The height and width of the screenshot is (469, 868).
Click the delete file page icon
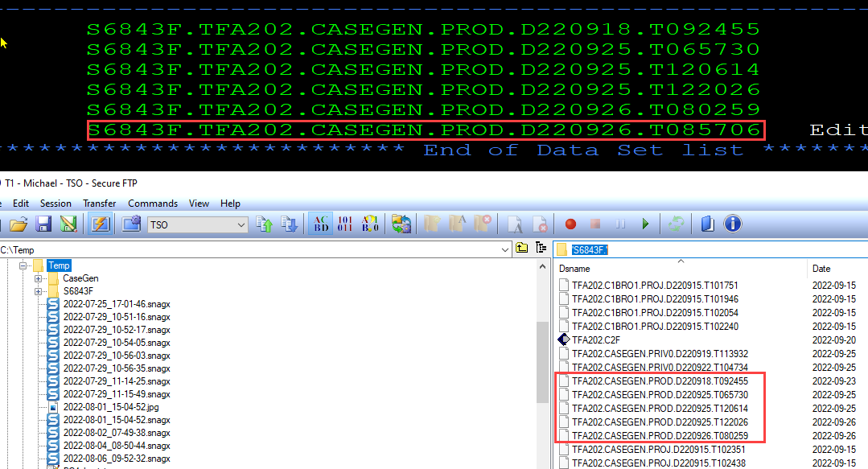point(540,224)
